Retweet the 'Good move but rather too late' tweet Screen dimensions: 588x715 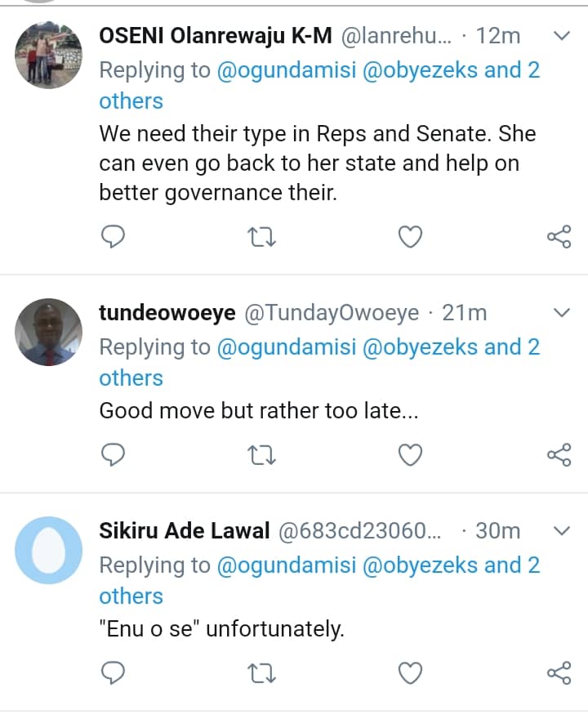click(x=261, y=455)
